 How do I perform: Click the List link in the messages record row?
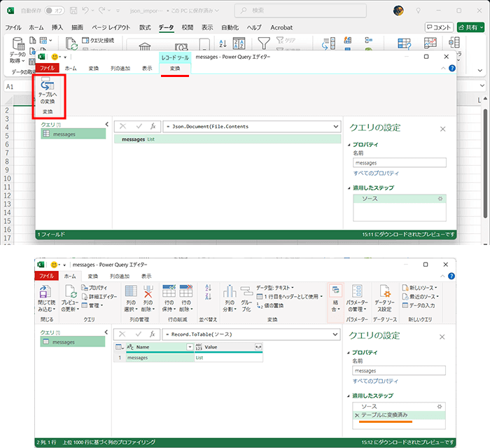[151, 139]
